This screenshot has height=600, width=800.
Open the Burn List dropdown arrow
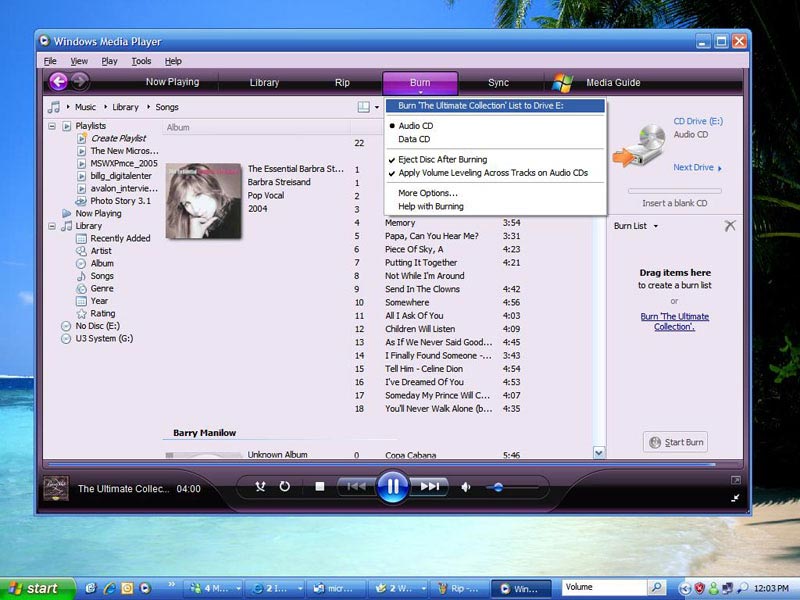pyautogui.click(x=656, y=226)
